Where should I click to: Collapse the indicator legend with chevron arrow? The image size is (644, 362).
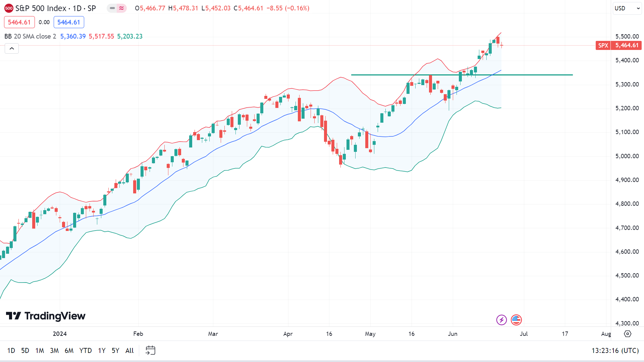(x=12, y=49)
